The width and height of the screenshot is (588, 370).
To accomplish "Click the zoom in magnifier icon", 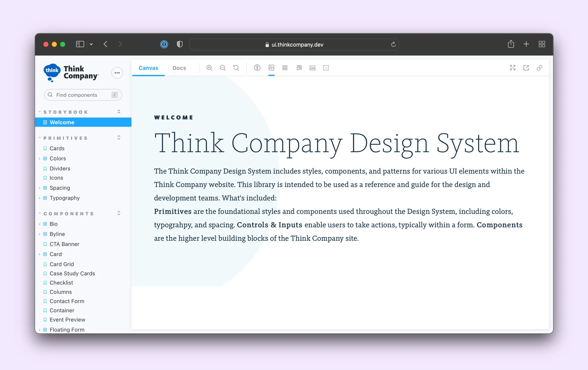I will 209,68.
